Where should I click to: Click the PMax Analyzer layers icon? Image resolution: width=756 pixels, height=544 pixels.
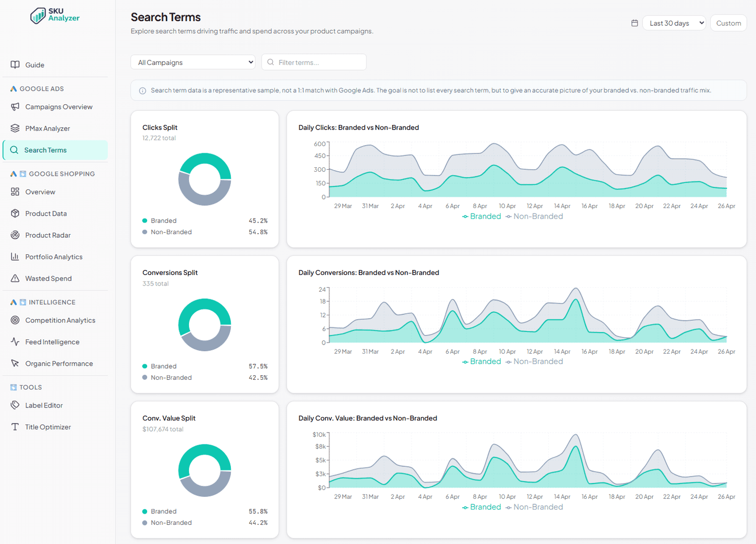(x=15, y=128)
